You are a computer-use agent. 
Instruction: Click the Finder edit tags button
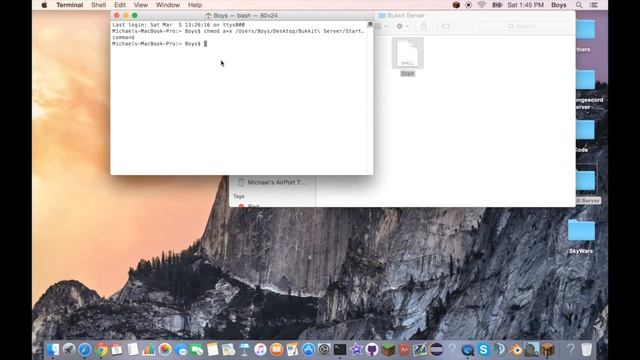pos(446,26)
